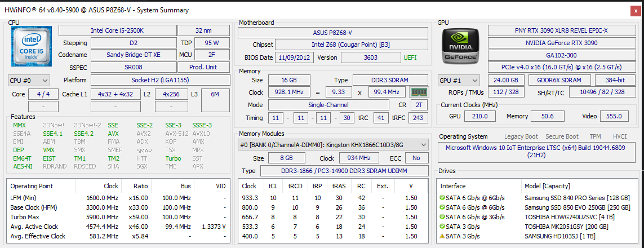Click the green UEFI label
Image resolution: width=644 pixels, height=248 pixels.
click(410, 57)
